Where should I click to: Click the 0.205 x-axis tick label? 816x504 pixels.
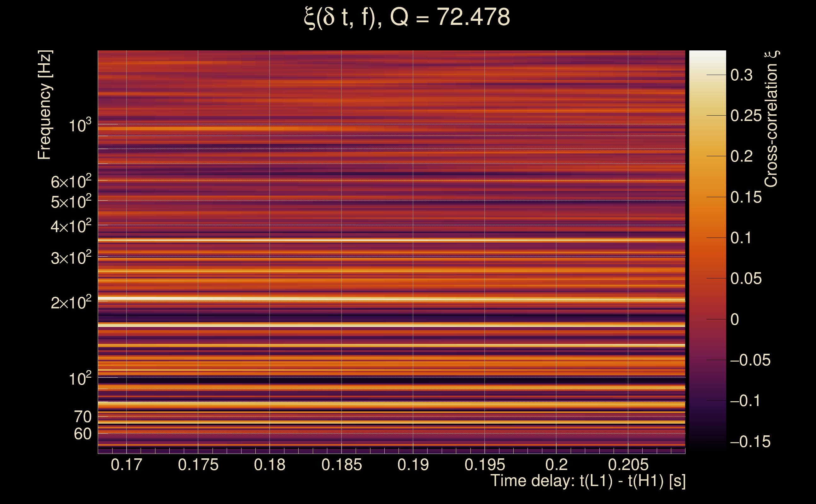coord(628,464)
